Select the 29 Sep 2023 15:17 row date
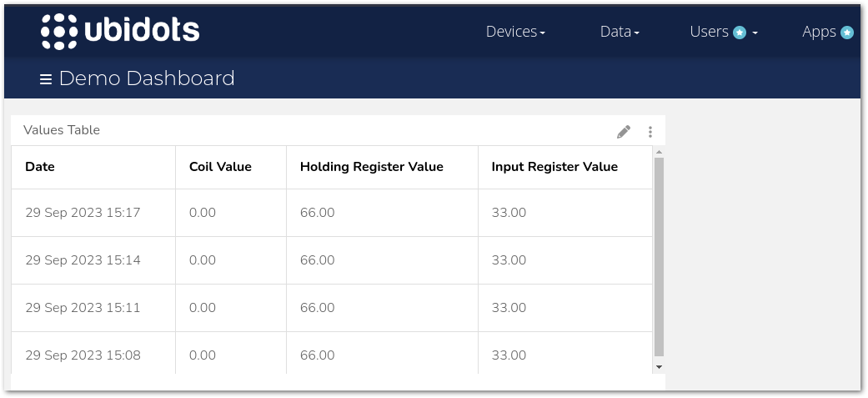This screenshot has width=868, height=398. pyautogui.click(x=83, y=213)
